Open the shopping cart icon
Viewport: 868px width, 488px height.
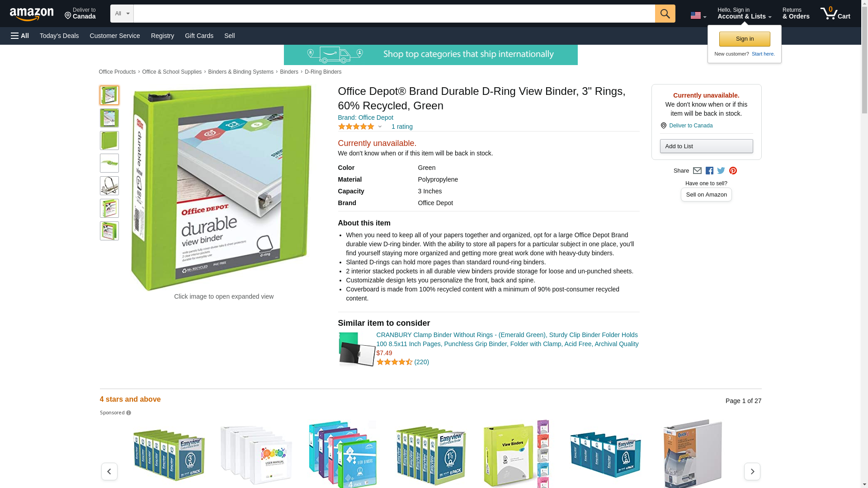835,14
